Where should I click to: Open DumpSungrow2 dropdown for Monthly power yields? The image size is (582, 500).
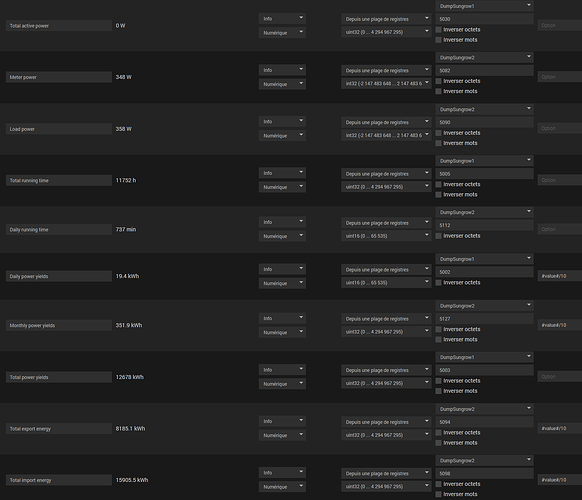click(484, 306)
